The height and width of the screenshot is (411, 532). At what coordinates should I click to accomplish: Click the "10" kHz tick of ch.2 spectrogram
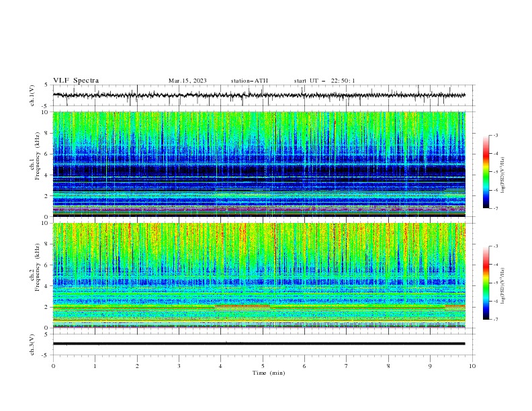46,223
